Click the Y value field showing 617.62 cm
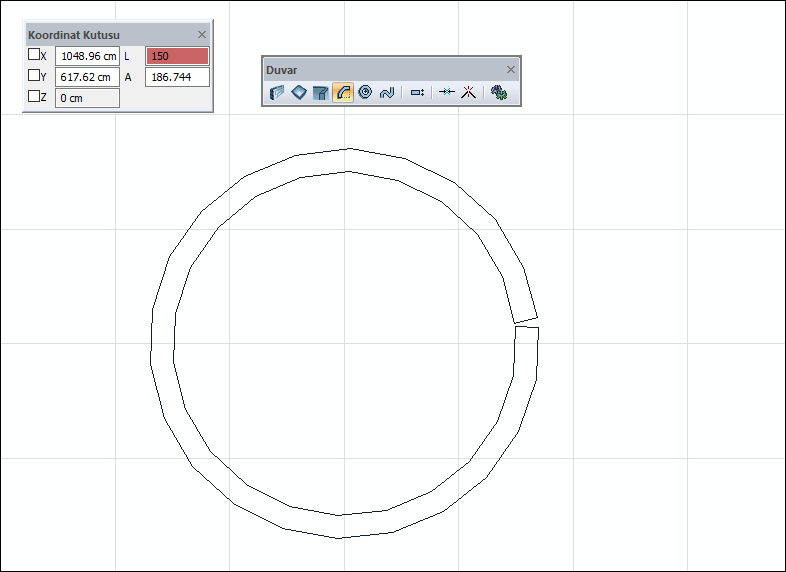Image resolution: width=786 pixels, height=572 pixels. coord(87,77)
